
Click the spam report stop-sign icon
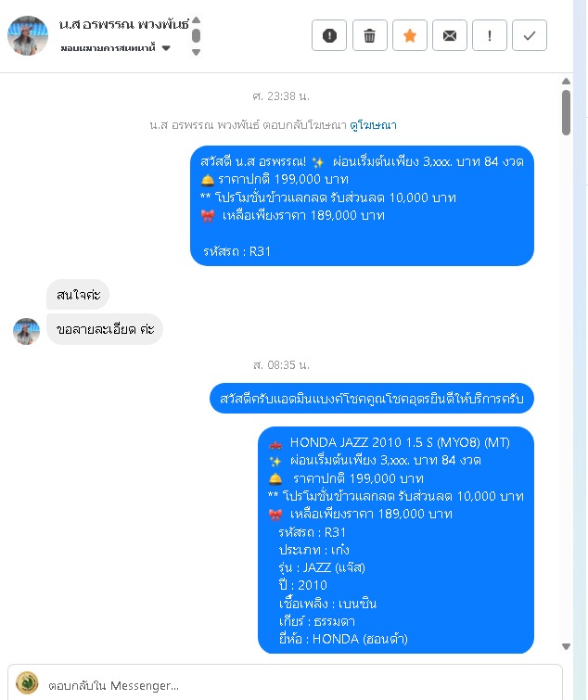point(329,35)
